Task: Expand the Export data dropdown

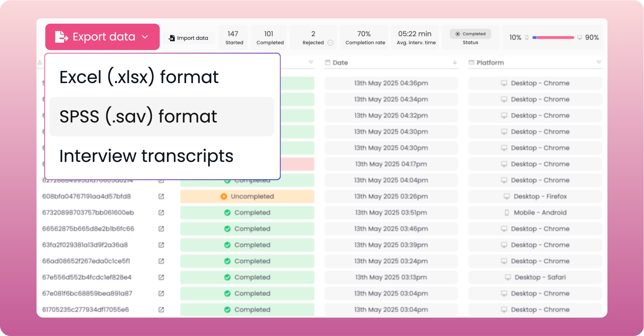Action: pyautogui.click(x=102, y=37)
